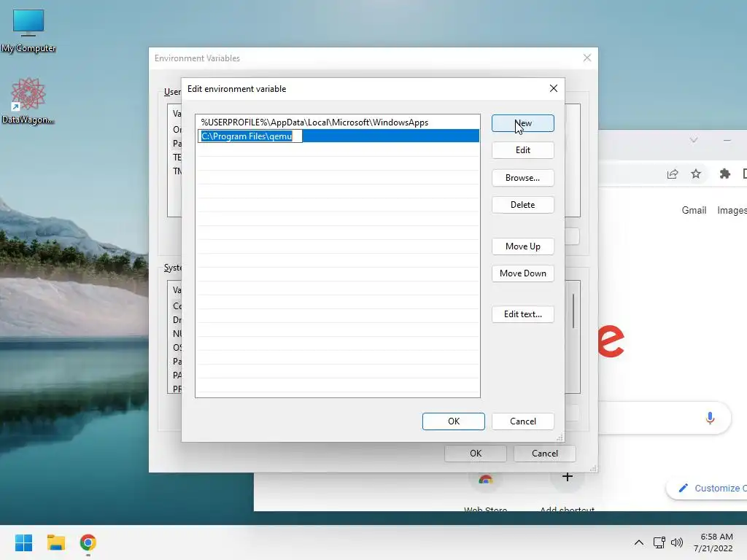
Task: Open Chrome's extensions puzzle icon
Action: [724, 174]
